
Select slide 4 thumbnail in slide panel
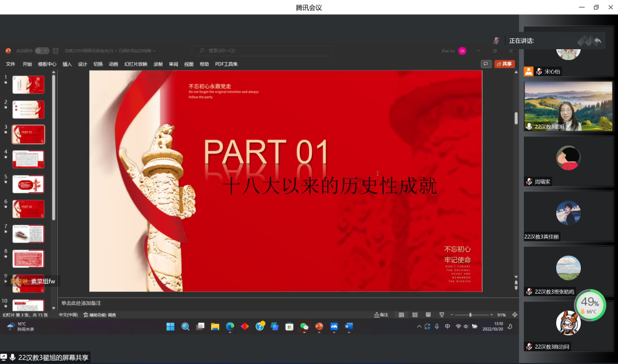pyautogui.click(x=28, y=159)
